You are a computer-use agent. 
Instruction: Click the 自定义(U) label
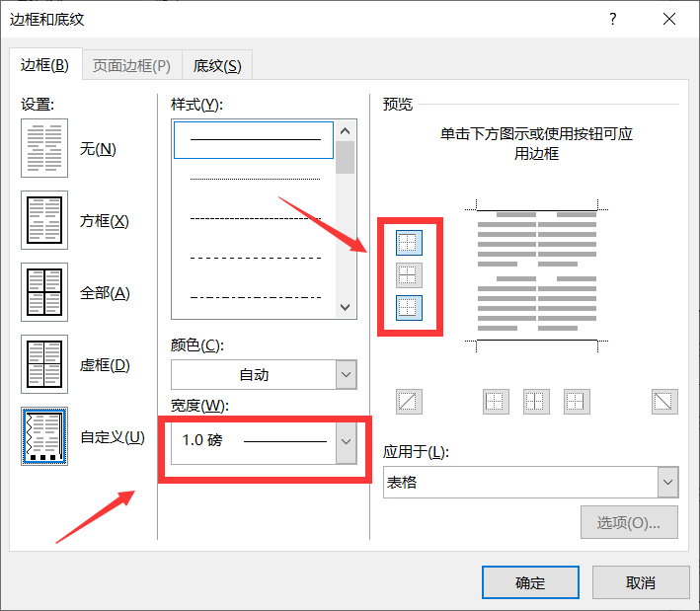[113, 437]
